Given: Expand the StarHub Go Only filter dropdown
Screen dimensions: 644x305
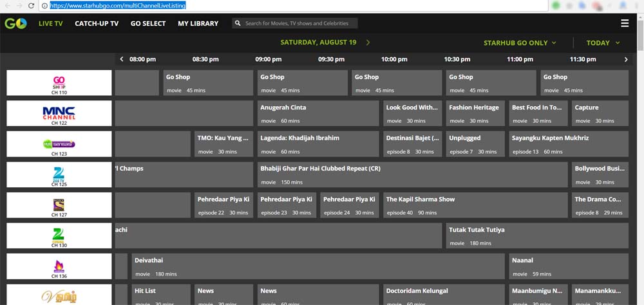Looking at the screenshot, I should click(520, 42).
